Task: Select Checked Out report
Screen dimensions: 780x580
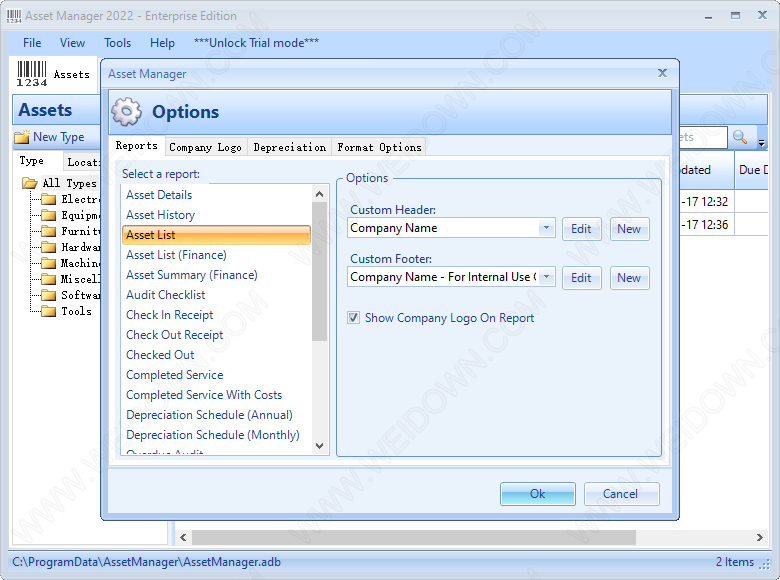Action: 216,355
